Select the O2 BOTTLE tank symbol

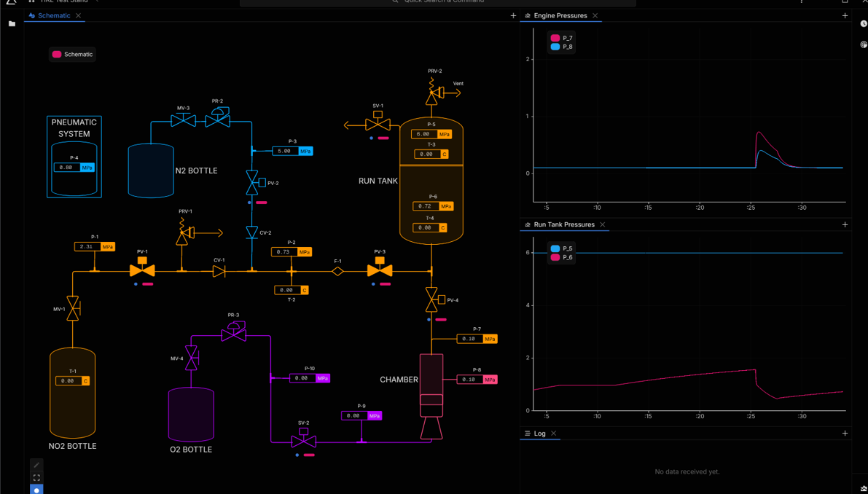[191, 415]
